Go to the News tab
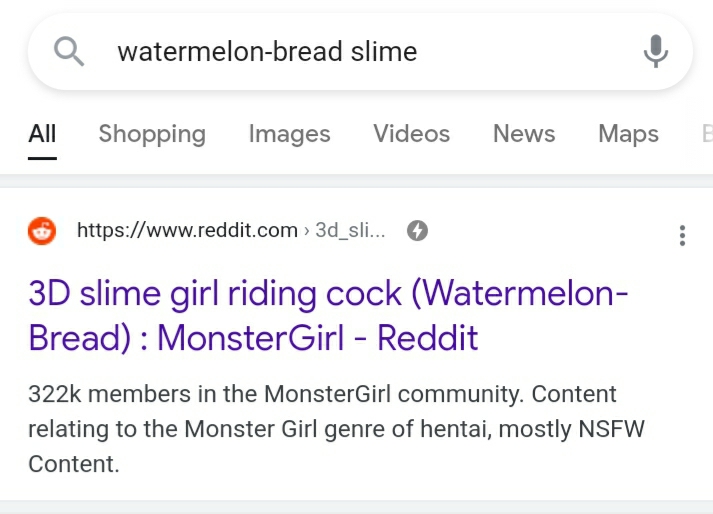This screenshot has height=514, width=713. tap(524, 134)
